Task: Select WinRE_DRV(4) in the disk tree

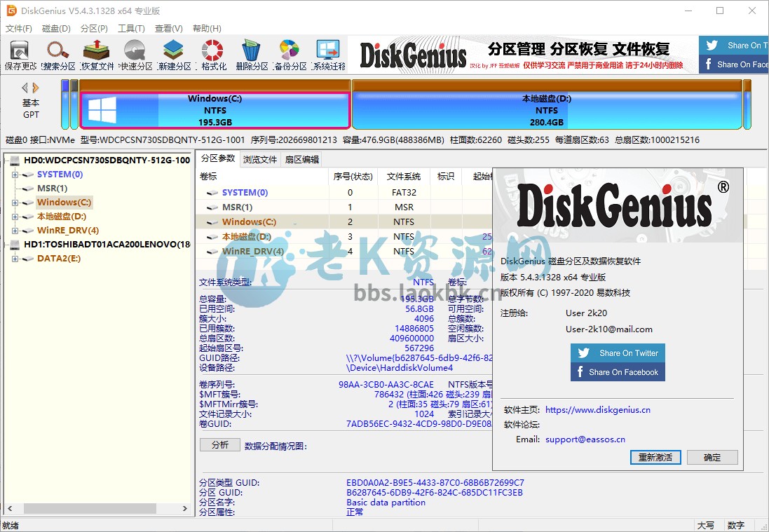Action: pos(68,231)
